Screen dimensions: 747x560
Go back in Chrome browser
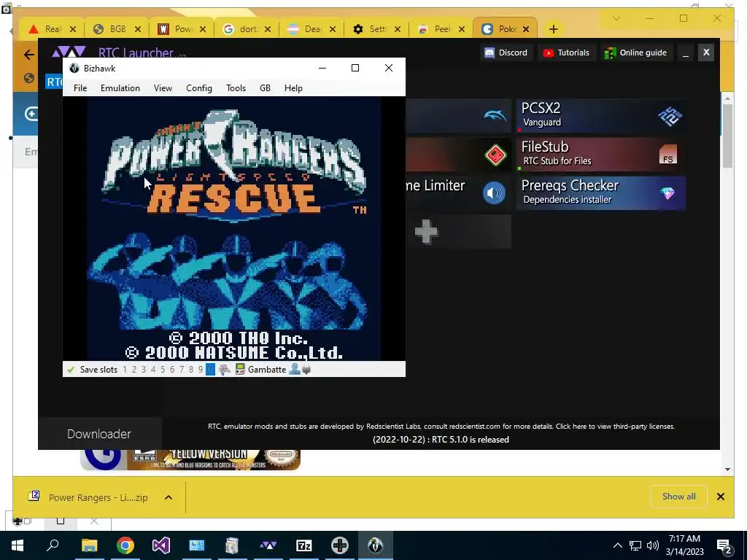29,55
